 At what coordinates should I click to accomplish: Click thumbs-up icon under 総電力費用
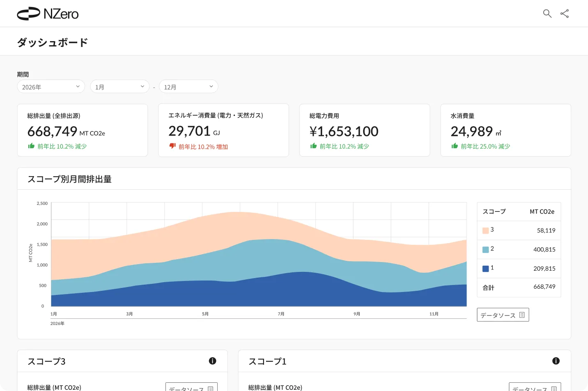coord(313,146)
